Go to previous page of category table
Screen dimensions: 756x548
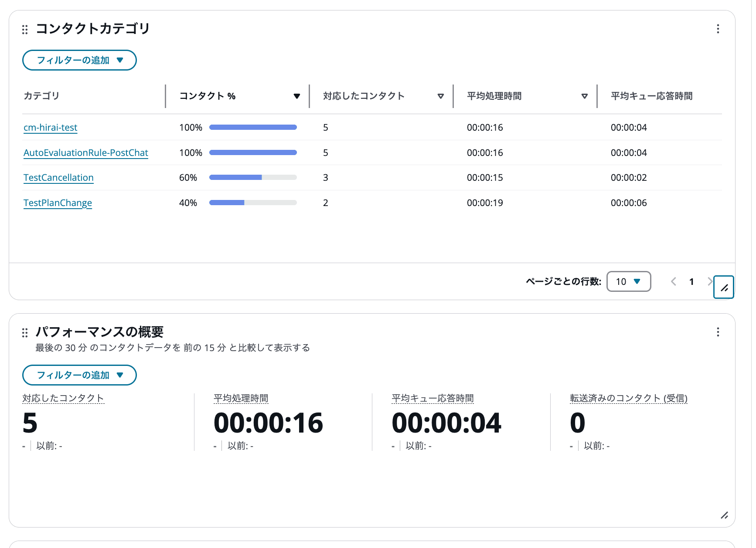point(674,281)
